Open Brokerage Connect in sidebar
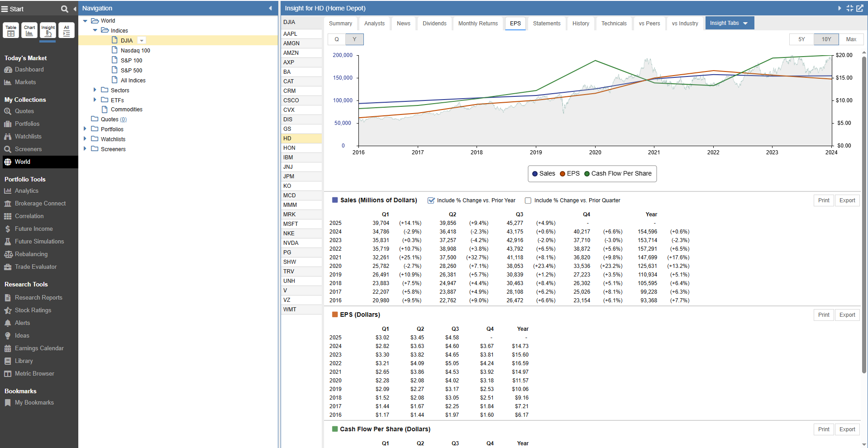Screen dimensions: 868x448 pos(40,204)
